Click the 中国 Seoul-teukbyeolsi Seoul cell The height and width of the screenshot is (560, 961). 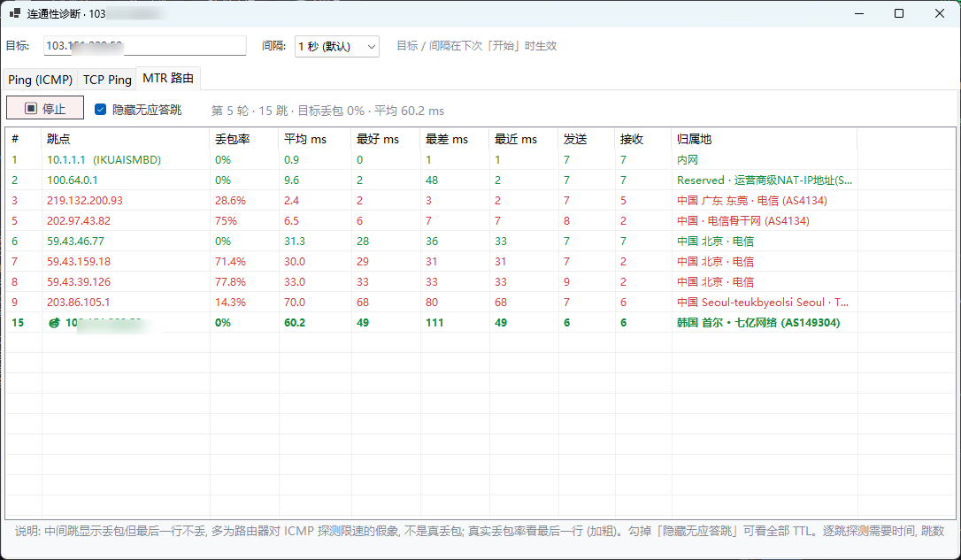[763, 302]
